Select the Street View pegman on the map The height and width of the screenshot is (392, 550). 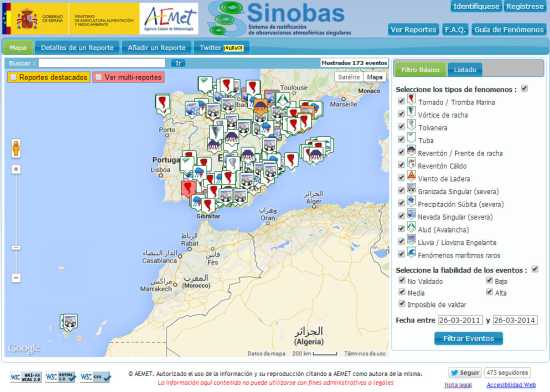(16, 148)
